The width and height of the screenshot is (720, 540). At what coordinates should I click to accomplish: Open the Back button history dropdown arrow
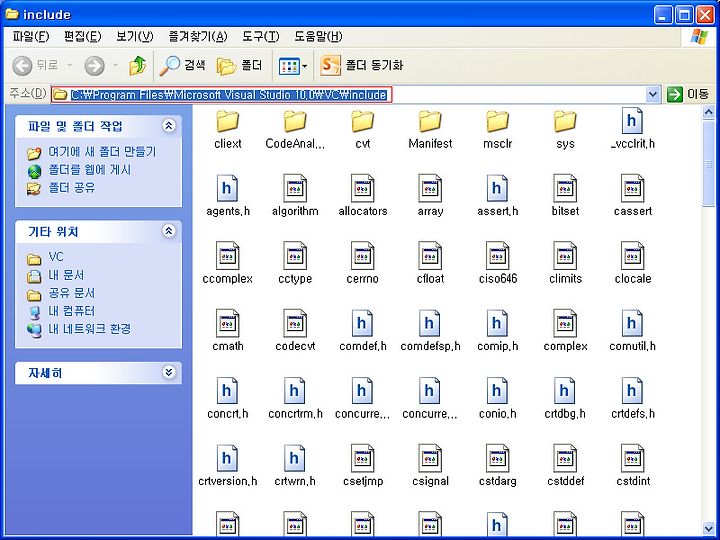[70, 66]
